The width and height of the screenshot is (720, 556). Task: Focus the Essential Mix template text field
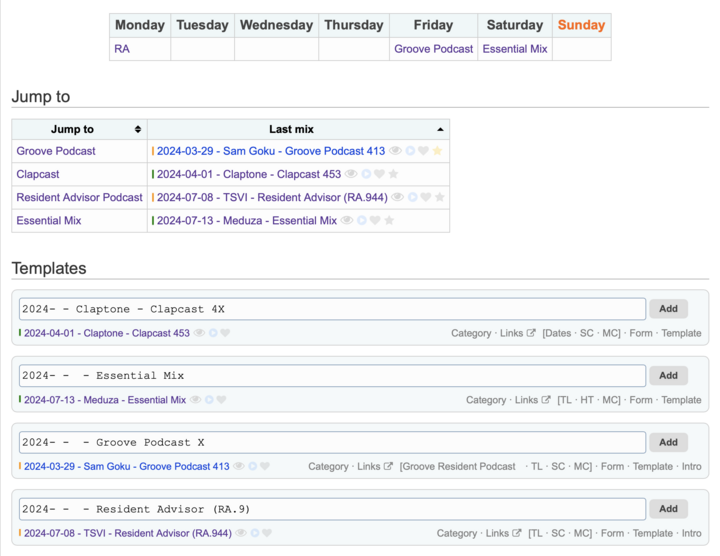(x=332, y=376)
